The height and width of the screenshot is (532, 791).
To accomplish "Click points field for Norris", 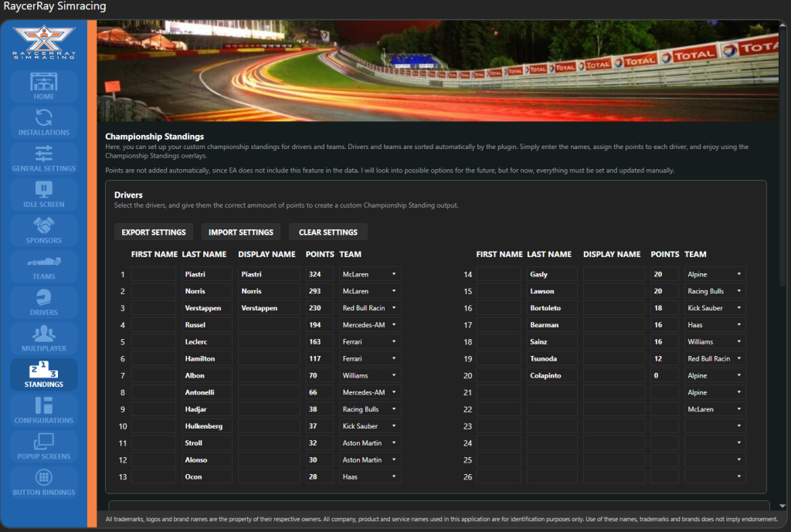I will click(x=319, y=291).
